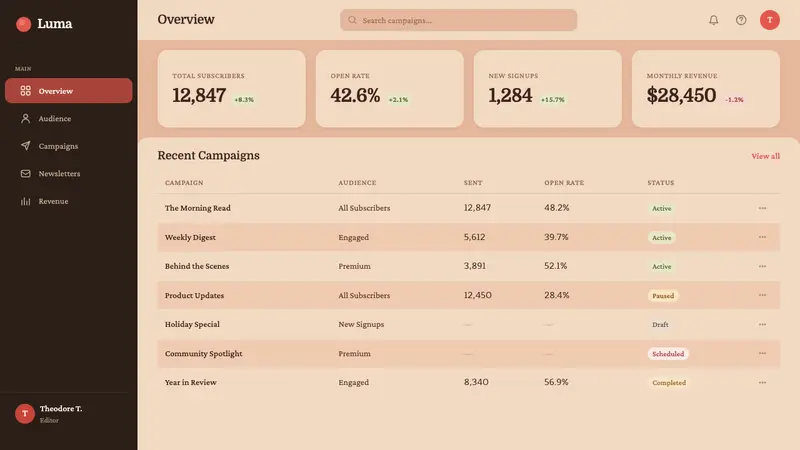Click the View all link

(765, 156)
